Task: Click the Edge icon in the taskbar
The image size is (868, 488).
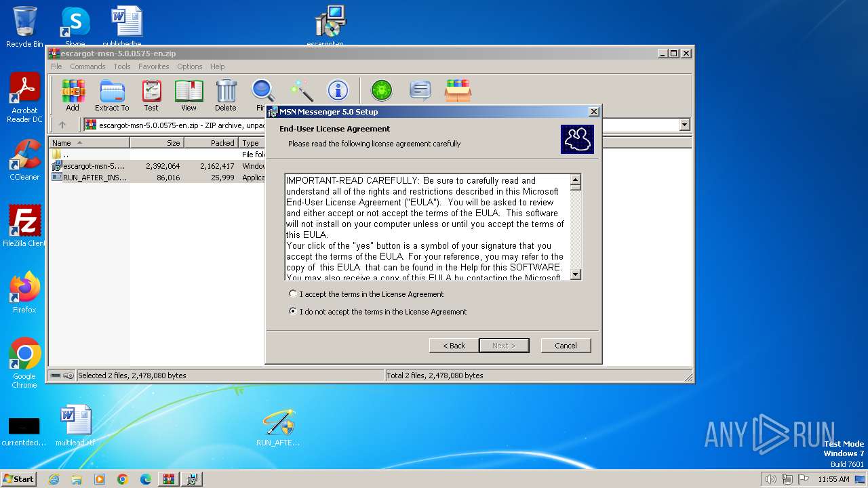Action: coord(146,479)
